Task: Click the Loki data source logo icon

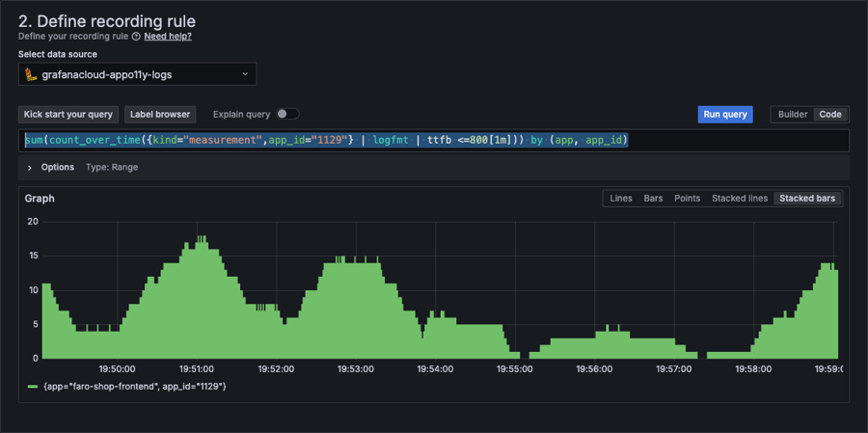Action: click(x=31, y=74)
